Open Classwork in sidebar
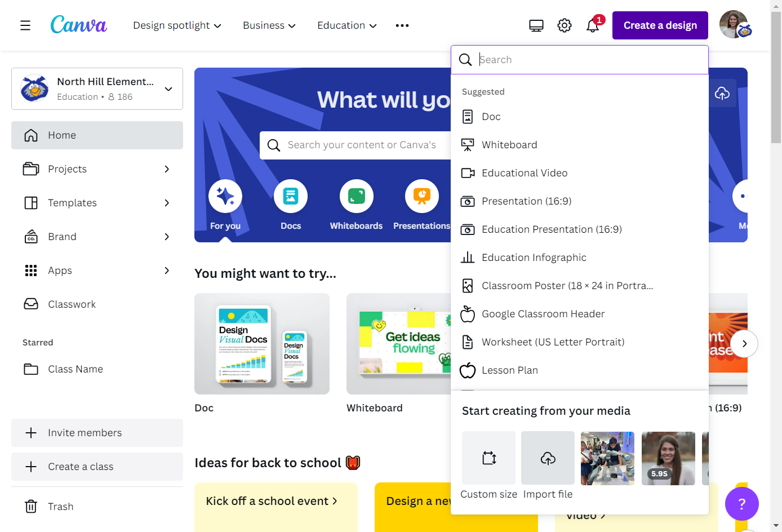The image size is (782, 532). (97, 304)
